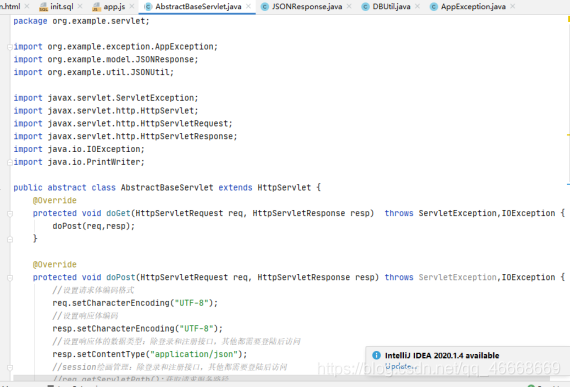Switch to AppException.java tab
Viewport: 570px width, 387px height.
pos(473,6)
